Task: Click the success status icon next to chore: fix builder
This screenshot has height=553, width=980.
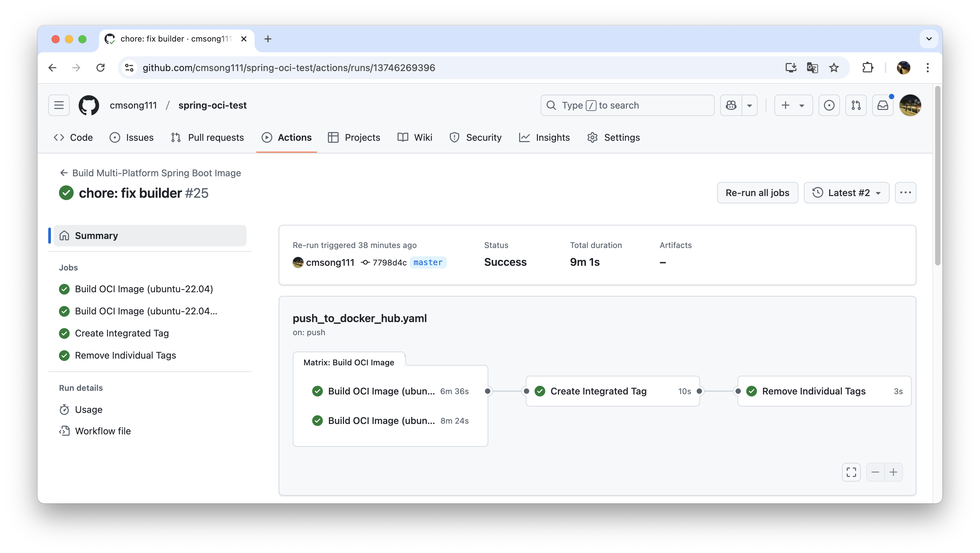Action: coord(66,193)
